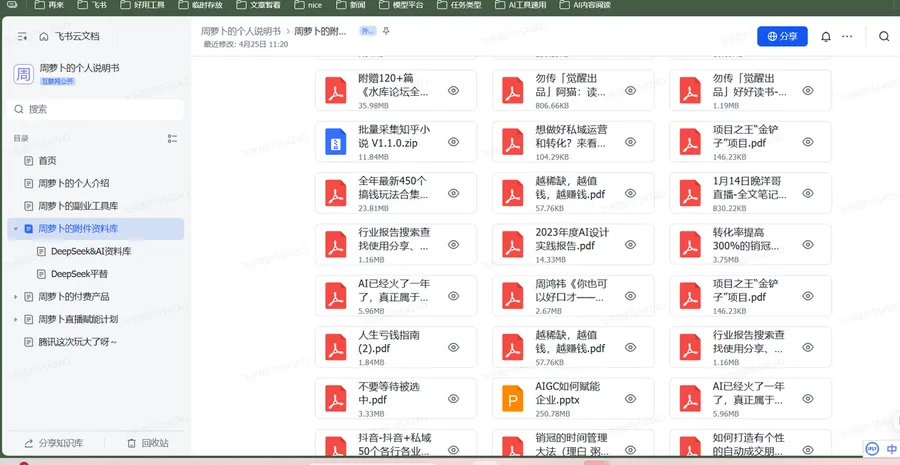Image resolution: width=900 pixels, height=465 pixels.
Task: Open the 不要等待被选中.pdf file icon
Action: point(336,398)
